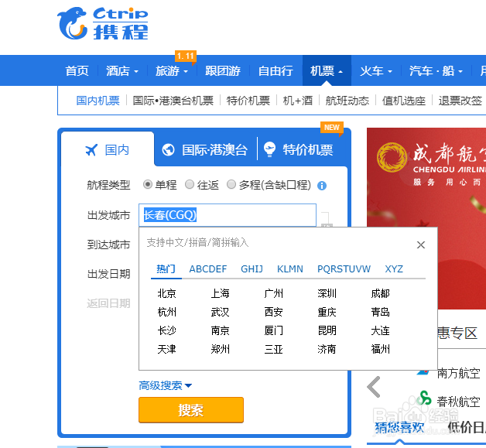Image resolution: width=486 pixels, height=448 pixels.
Task: Choose 北京 from hot cities
Action: [x=166, y=293]
